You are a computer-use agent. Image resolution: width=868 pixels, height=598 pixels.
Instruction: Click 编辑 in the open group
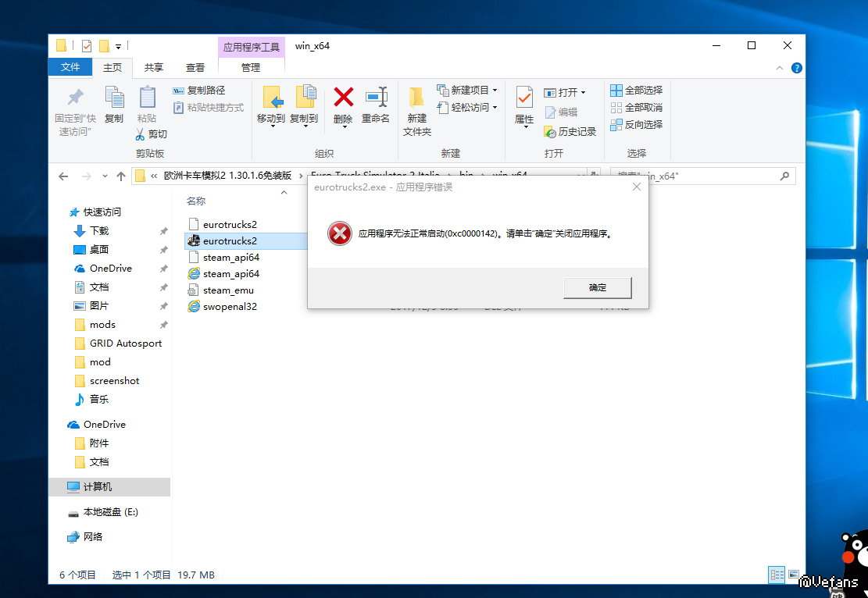561,112
